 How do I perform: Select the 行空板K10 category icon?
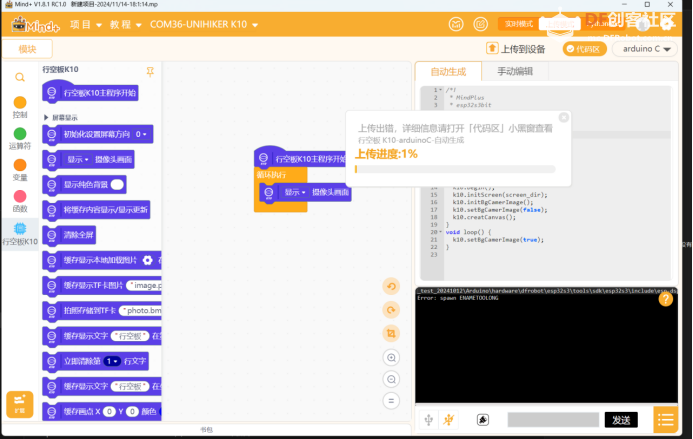pyautogui.click(x=20, y=229)
